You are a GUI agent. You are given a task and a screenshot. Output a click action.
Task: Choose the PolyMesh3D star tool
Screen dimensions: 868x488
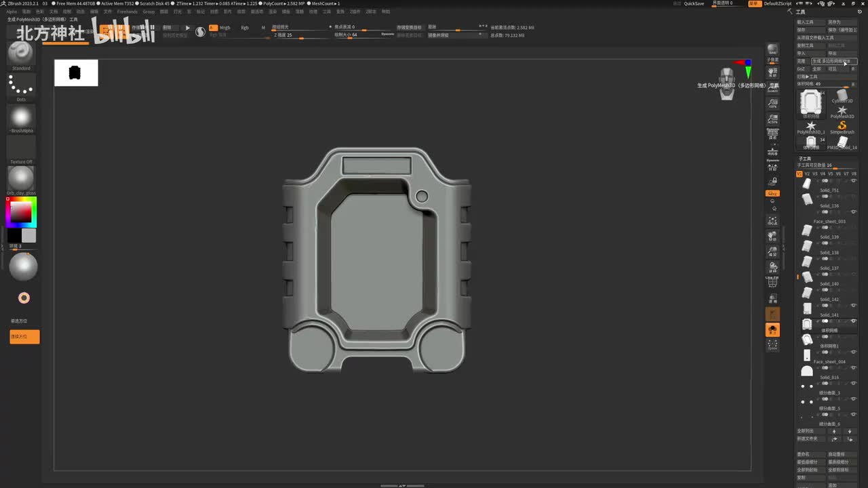tap(842, 111)
